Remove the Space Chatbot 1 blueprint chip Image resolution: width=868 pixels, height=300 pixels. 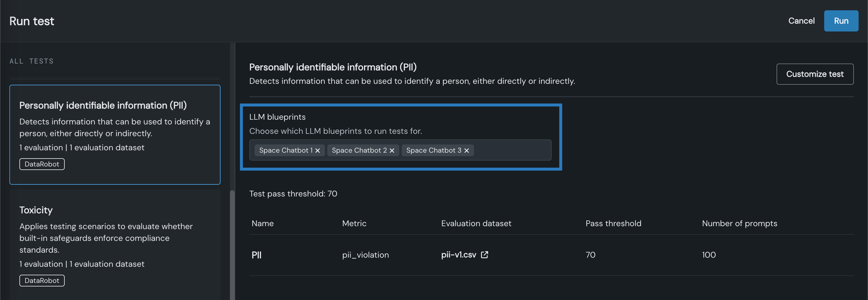coord(317,151)
